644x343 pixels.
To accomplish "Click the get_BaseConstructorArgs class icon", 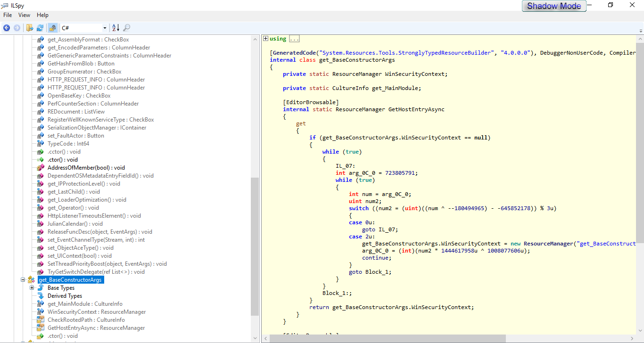I will pos(31,280).
